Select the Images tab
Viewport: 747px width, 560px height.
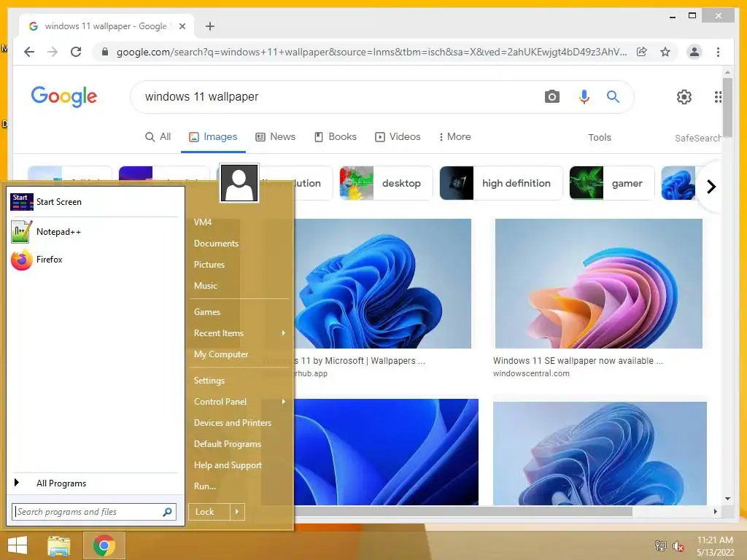(213, 136)
